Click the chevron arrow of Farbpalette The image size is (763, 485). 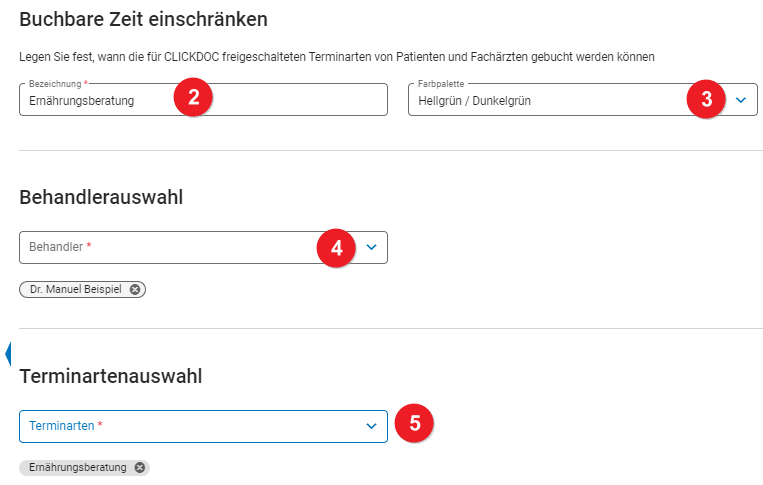[741, 100]
